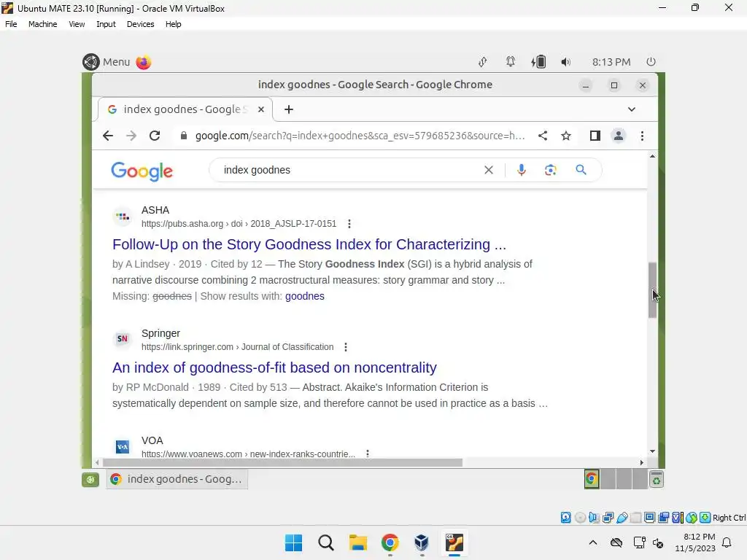This screenshot has height=560, width=747.
Task: Open the VirtualBox File menu
Action: pos(11,24)
